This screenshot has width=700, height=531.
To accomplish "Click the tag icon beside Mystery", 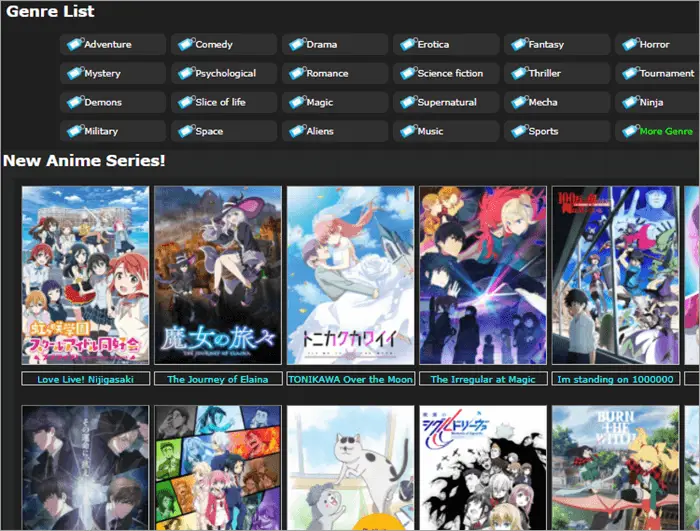I will click(74, 74).
